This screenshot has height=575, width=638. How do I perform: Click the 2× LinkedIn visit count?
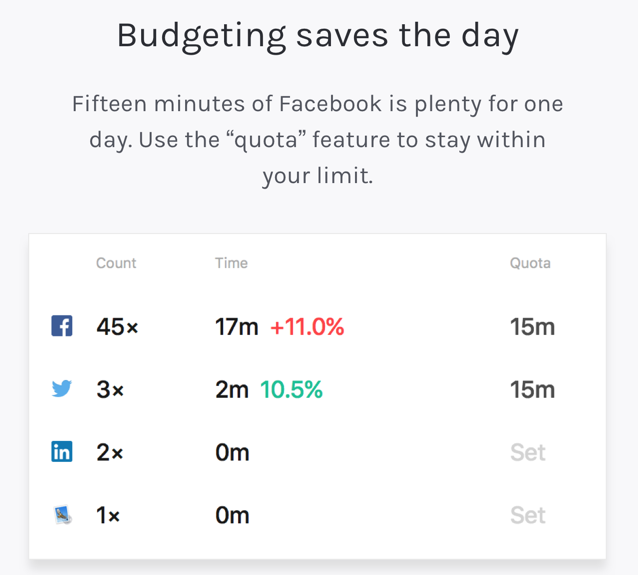[x=110, y=452]
